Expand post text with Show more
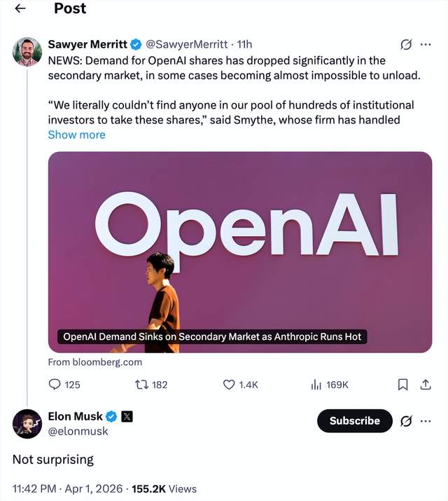The height and width of the screenshot is (501, 448). click(x=76, y=135)
